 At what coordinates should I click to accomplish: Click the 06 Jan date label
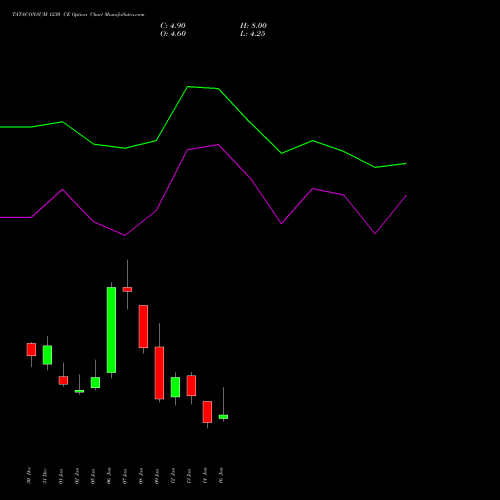(x=109, y=476)
